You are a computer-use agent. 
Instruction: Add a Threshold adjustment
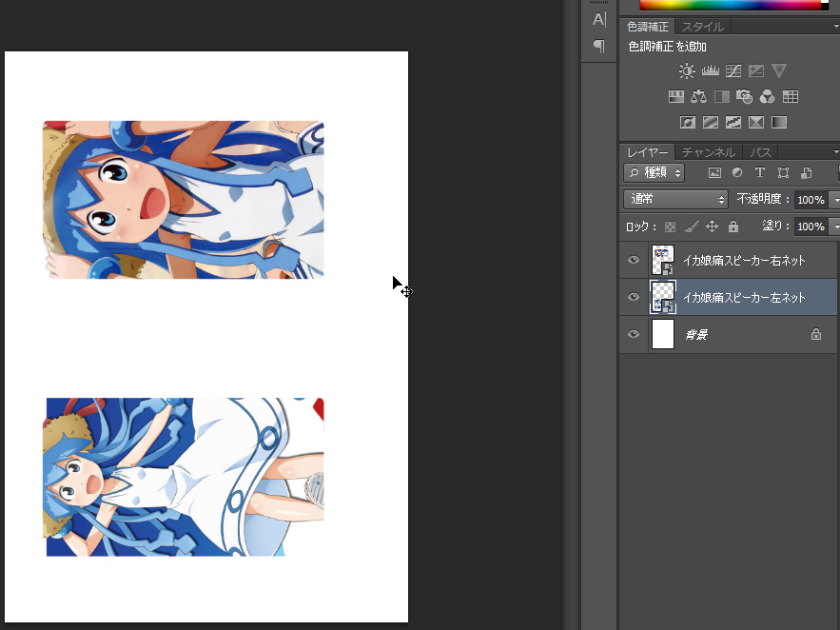733,122
